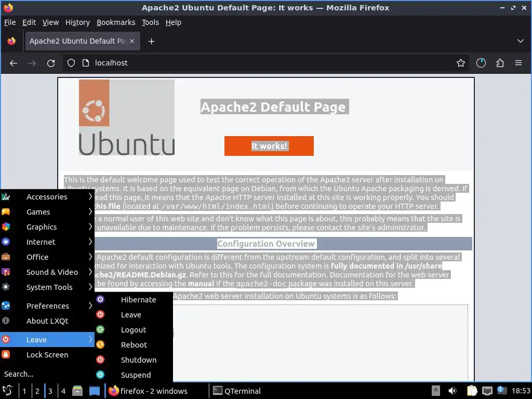Open the LXQt start menu bird icon

point(8,391)
